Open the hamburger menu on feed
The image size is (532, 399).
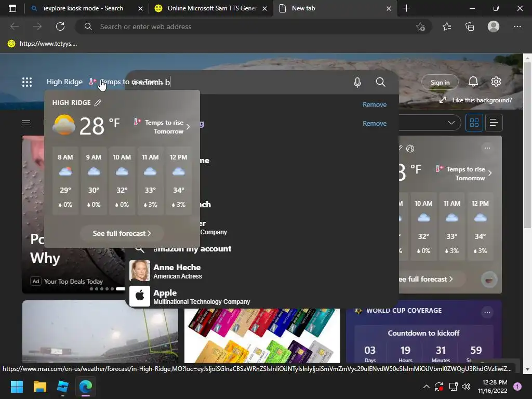coord(26,123)
